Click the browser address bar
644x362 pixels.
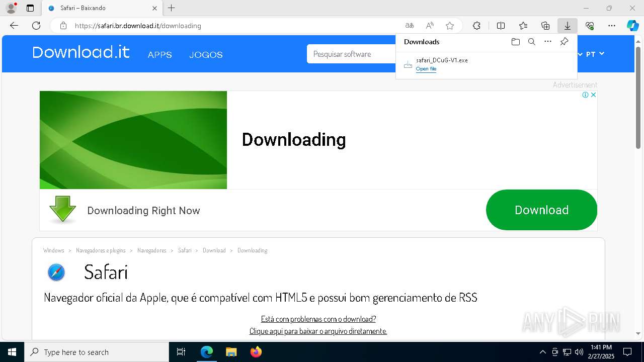point(236,26)
